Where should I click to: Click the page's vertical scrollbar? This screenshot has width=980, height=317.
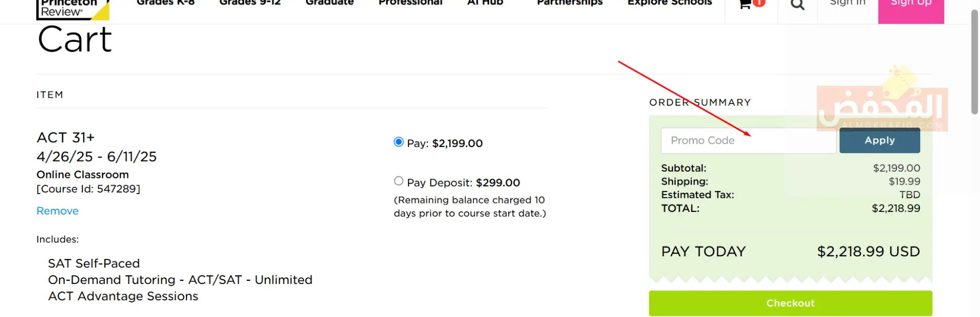974,63
